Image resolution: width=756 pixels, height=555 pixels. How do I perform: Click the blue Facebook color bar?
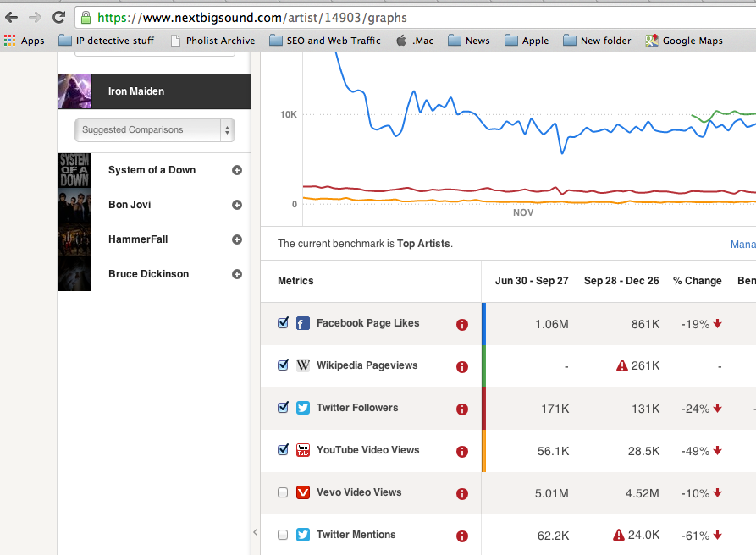click(x=483, y=323)
